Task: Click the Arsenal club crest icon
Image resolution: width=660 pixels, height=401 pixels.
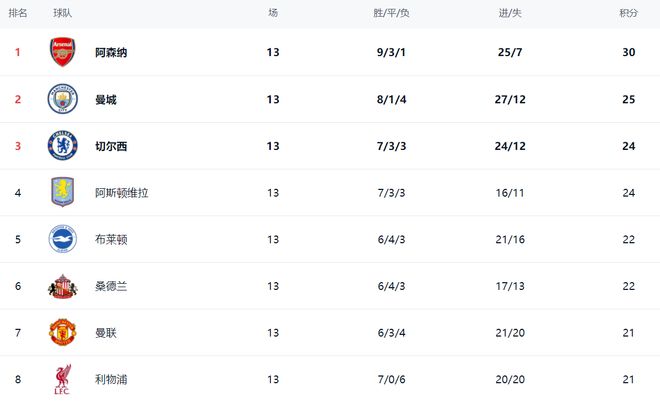Action: tap(63, 52)
